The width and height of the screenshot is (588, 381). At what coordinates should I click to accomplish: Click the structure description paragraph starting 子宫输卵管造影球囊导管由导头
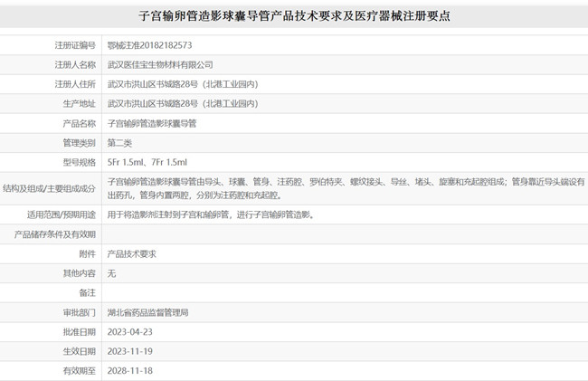point(346,188)
